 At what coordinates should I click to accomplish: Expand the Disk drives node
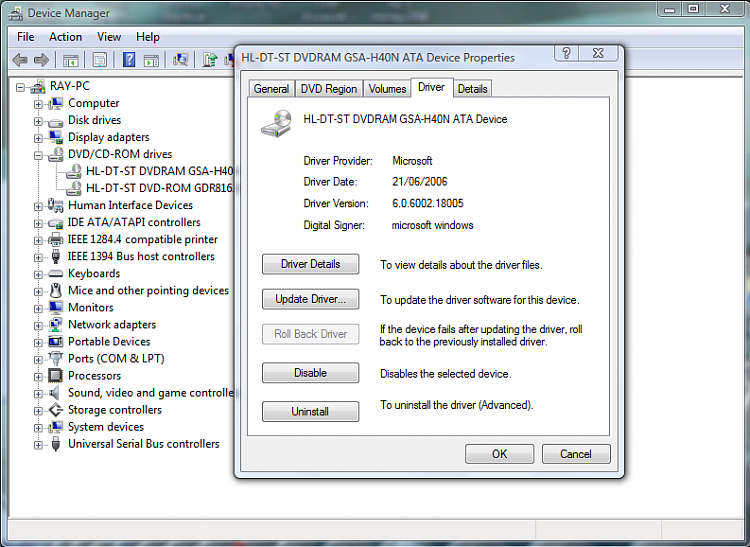[38, 121]
